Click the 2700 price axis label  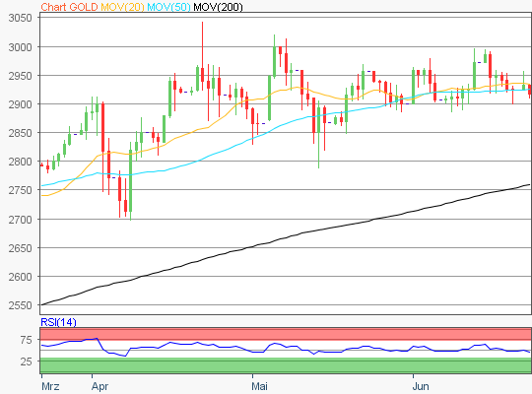[20, 220]
